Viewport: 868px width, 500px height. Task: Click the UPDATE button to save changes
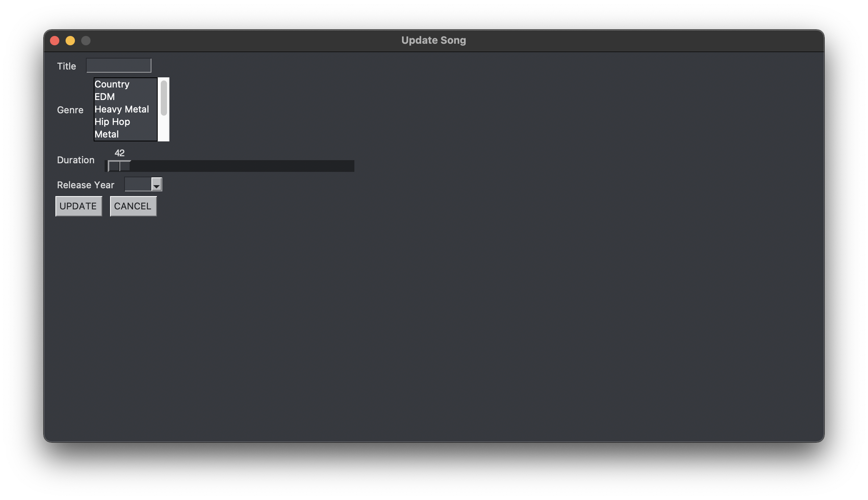coord(78,205)
